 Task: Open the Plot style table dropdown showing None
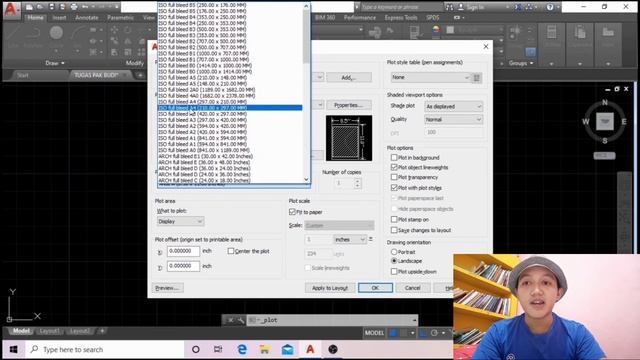pyautogui.click(x=431, y=78)
